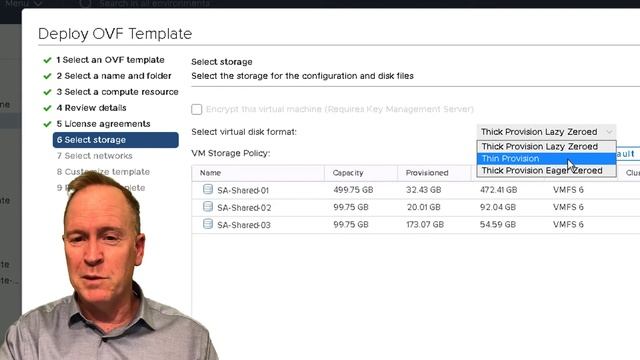Viewport: 640px width, 360px height.
Task: Go to step 4 Review details
Action: click(91, 108)
